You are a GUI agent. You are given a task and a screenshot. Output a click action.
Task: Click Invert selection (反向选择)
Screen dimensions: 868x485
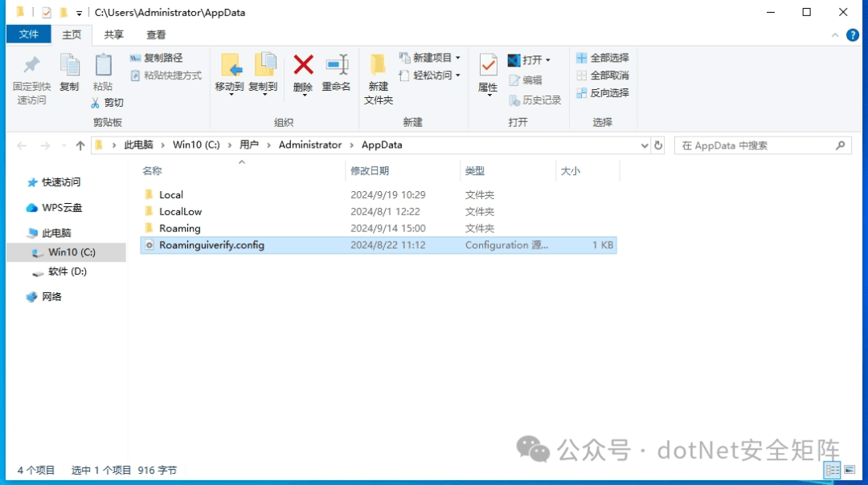tap(602, 93)
